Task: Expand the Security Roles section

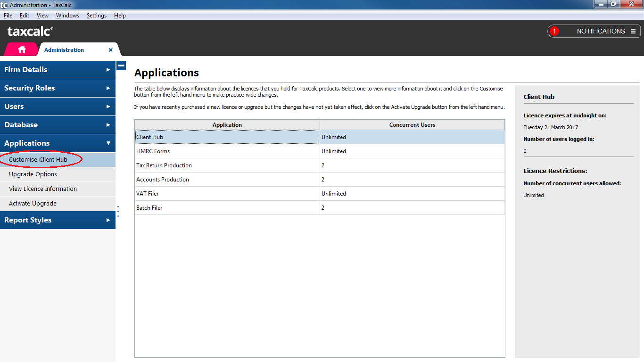Action: 58,88
